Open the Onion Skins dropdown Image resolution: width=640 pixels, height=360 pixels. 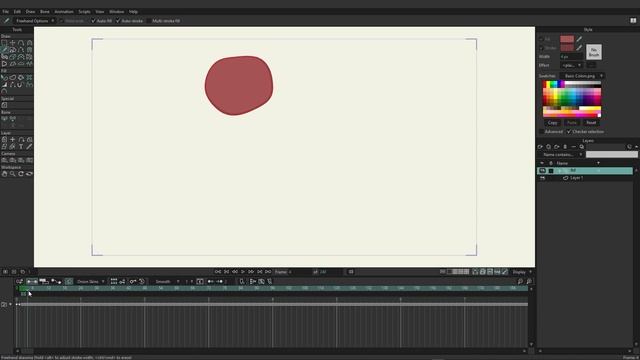[90, 281]
